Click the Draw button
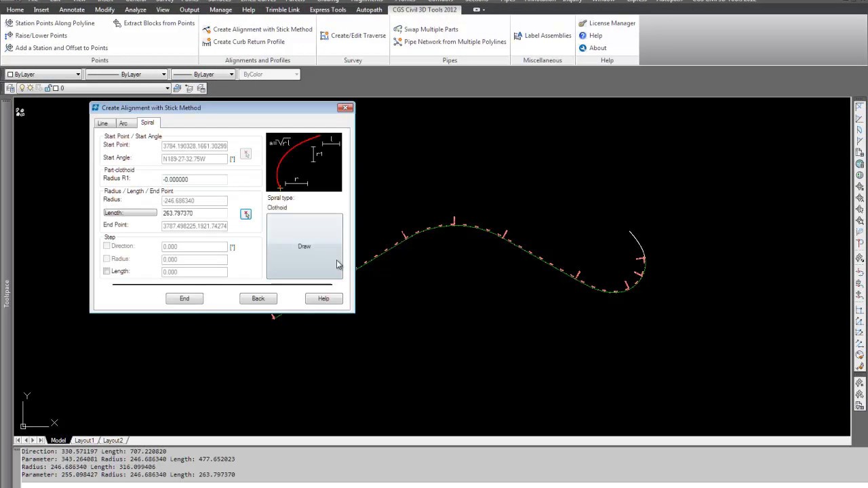 (x=304, y=246)
